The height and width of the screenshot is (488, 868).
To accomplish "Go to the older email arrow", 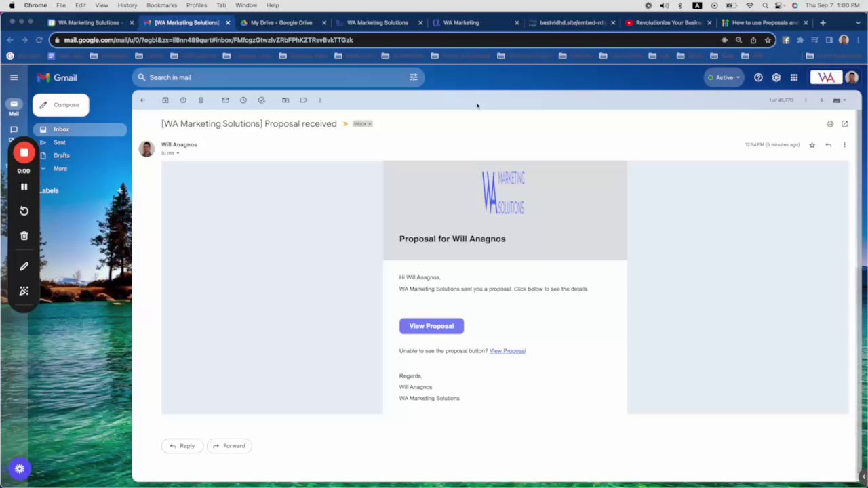I will click(x=821, y=100).
